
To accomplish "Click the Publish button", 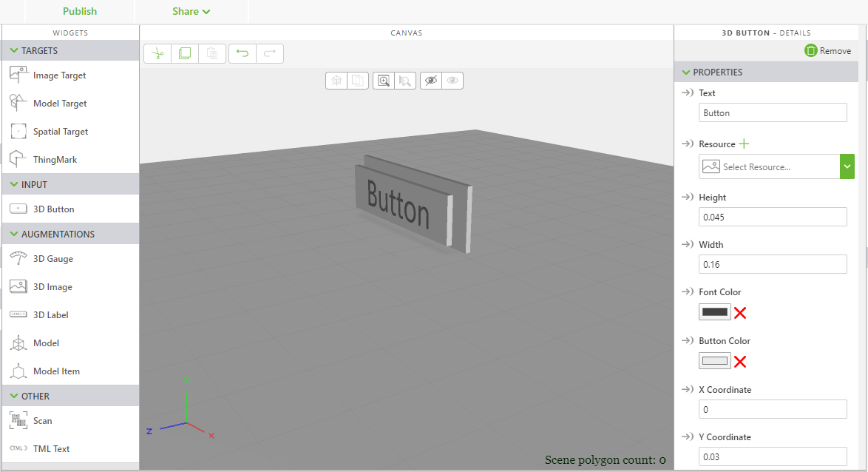I will (x=79, y=11).
